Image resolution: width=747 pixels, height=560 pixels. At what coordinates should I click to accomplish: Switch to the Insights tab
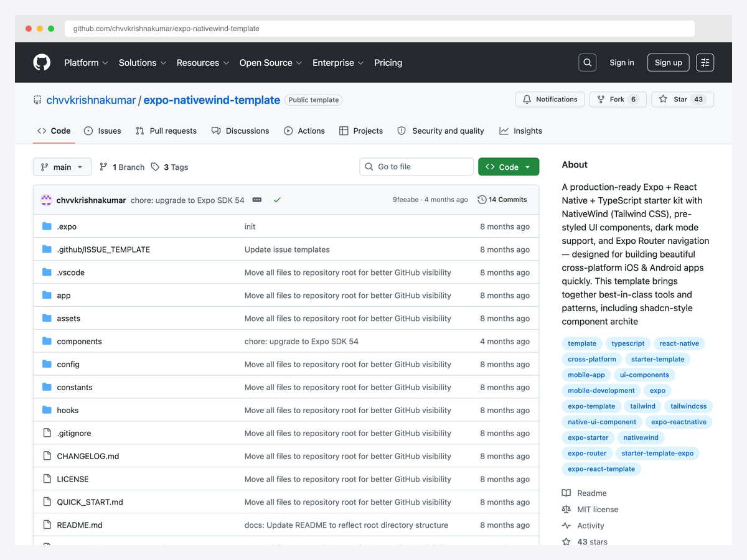point(521,131)
